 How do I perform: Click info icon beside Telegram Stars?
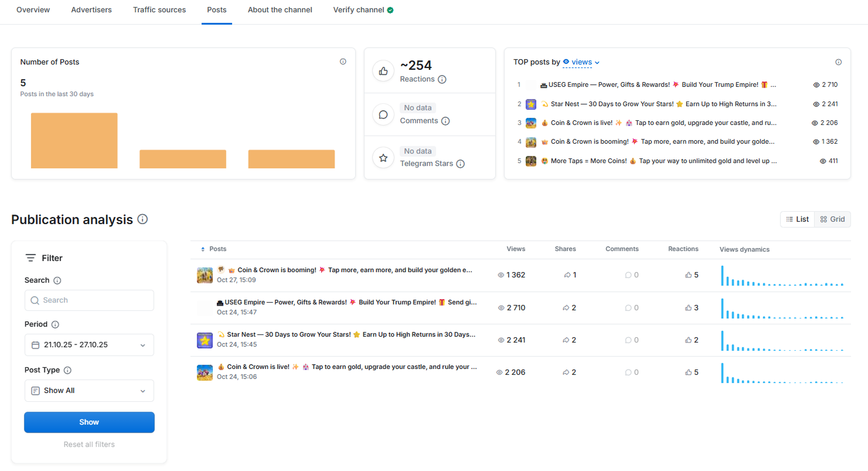pos(460,164)
